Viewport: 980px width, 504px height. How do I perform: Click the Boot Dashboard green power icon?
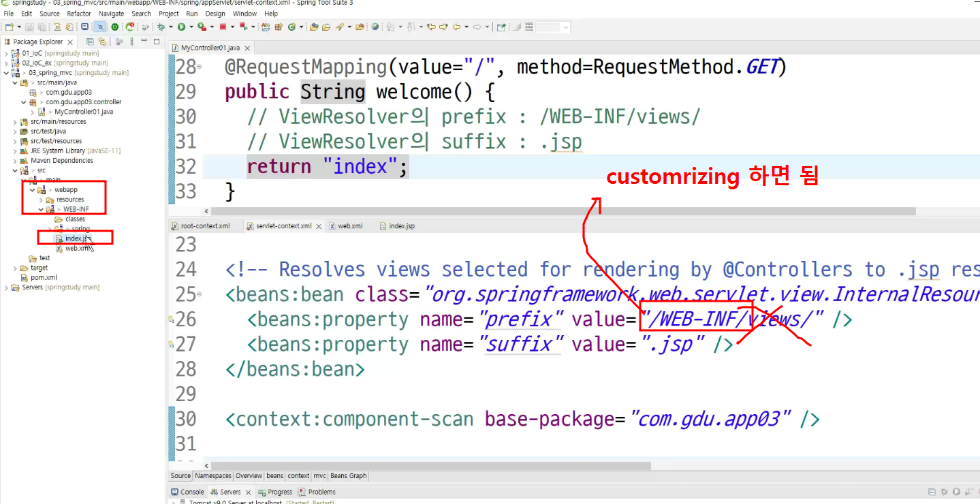pyautogui.click(x=114, y=27)
